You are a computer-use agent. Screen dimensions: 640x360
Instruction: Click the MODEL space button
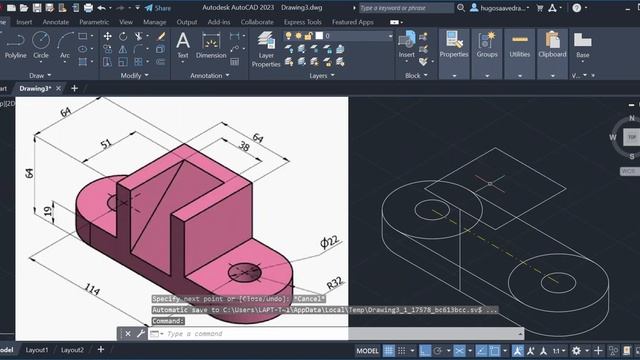(367, 351)
